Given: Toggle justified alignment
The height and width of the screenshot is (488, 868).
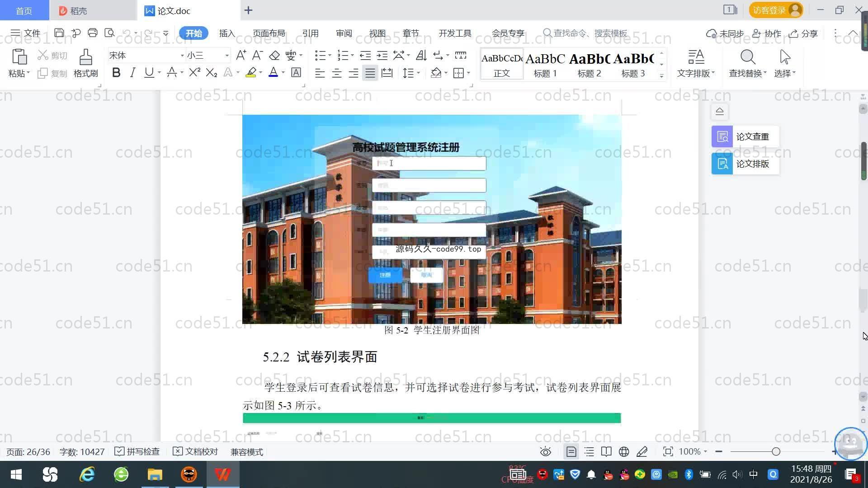Looking at the screenshot, I should click(x=370, y=73).
